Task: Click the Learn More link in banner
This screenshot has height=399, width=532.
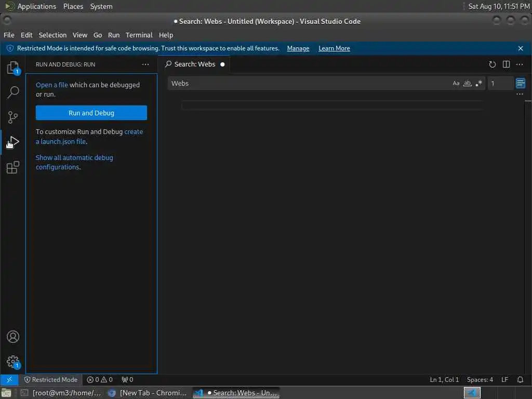Action: 334,48
